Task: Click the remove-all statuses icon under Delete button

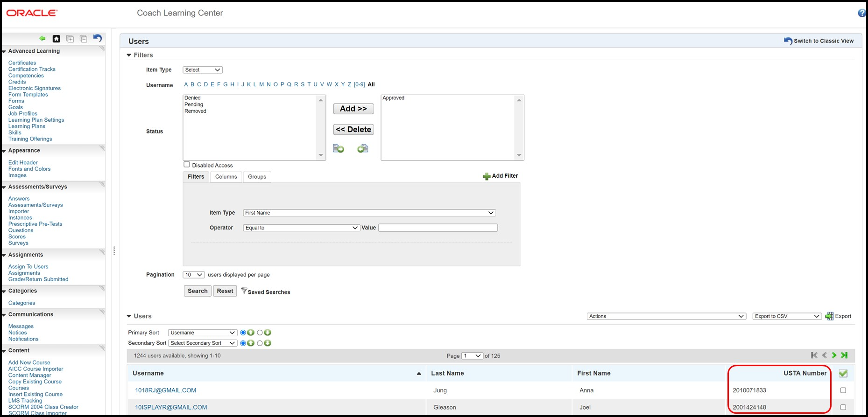Action: pyautogui.click(x=363, y=149)
